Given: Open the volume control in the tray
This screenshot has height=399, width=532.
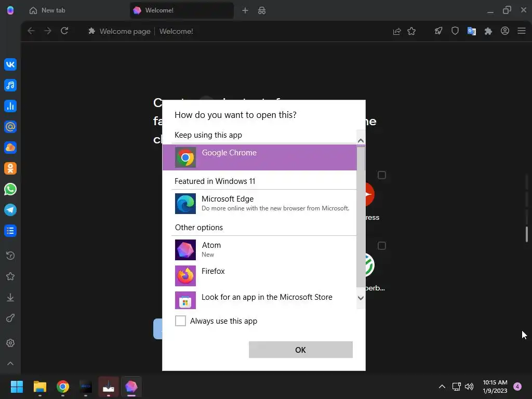Looking at the screenshot, I should pyautogui.click(x=469, y=387).
